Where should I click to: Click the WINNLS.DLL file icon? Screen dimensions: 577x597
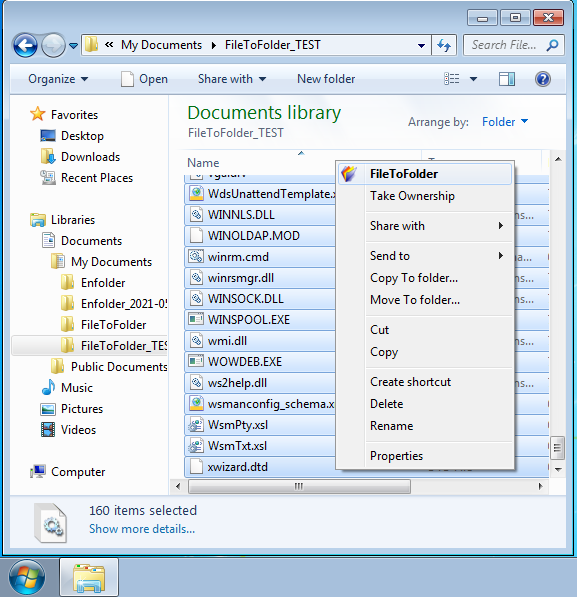(x=196, y=215)
